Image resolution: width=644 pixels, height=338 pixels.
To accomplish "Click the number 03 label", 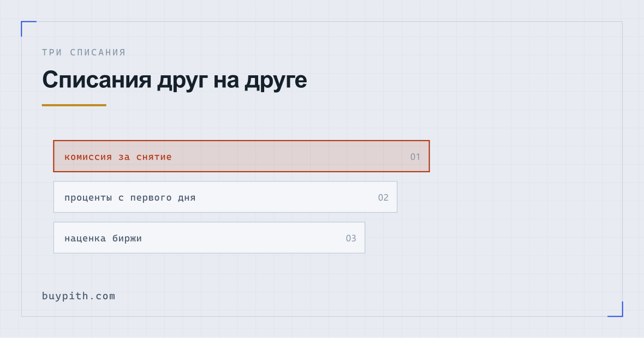I will pos(351,238).
